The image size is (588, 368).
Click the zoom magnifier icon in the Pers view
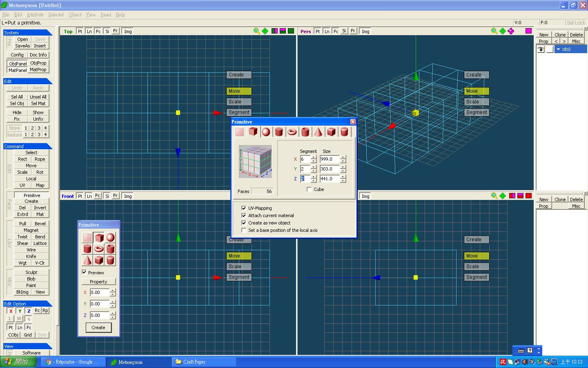(494, 31)
